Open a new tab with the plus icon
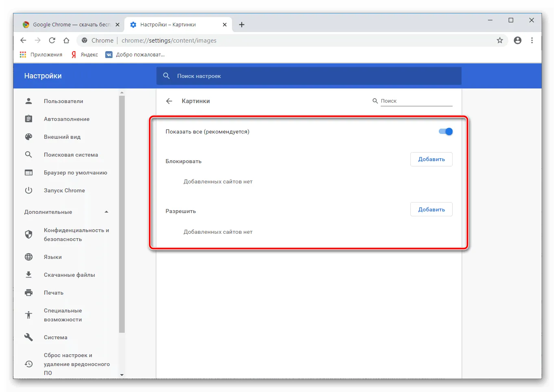 pyautogui.click(x=242, y=25)
